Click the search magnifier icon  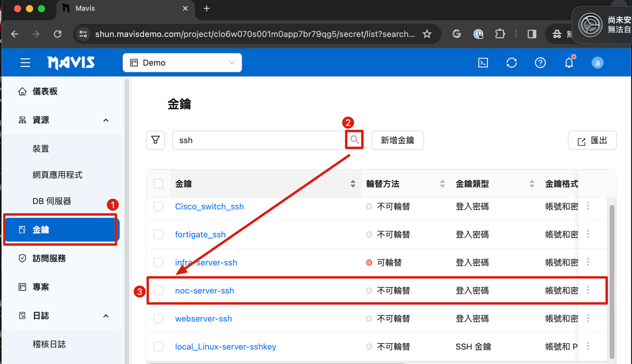coord(354,140)
